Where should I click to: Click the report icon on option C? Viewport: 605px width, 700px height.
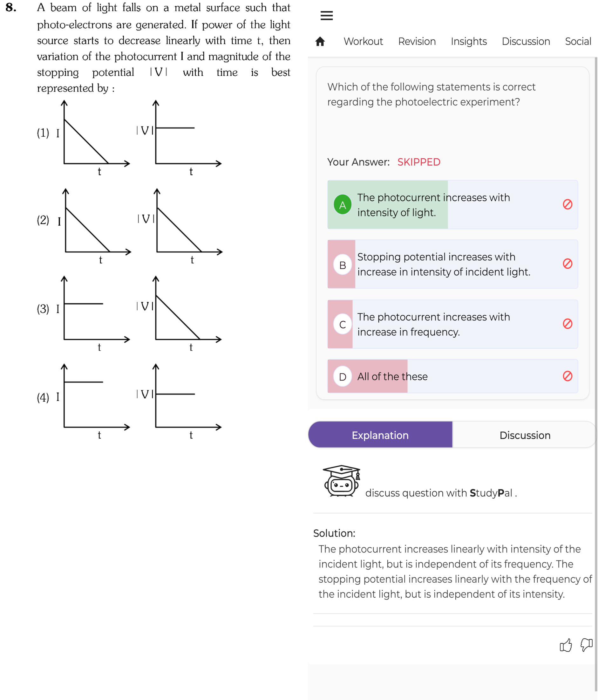(568, 324)
